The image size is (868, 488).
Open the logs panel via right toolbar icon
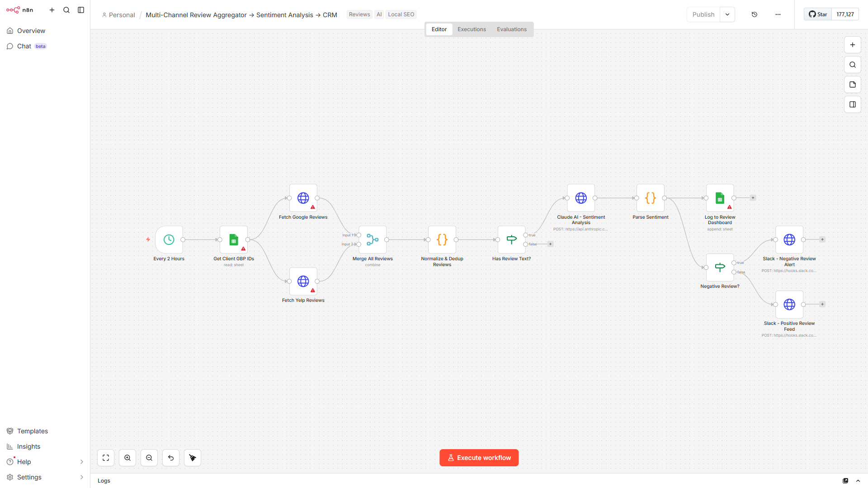point(853,104)
